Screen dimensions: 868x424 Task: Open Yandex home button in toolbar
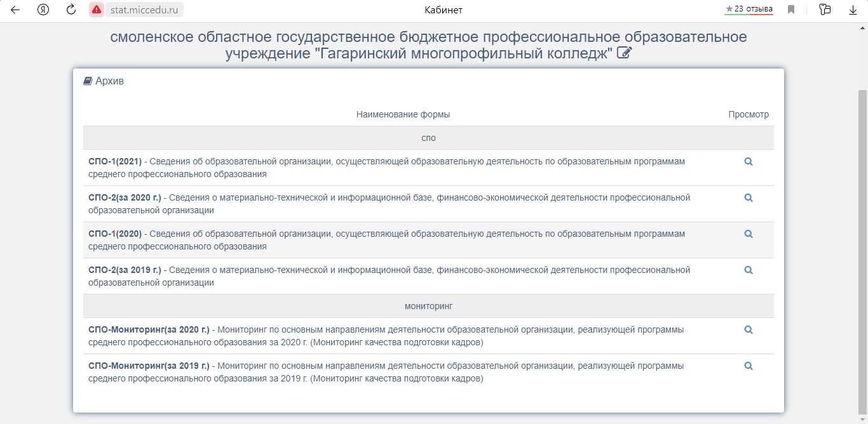[43, 10]
